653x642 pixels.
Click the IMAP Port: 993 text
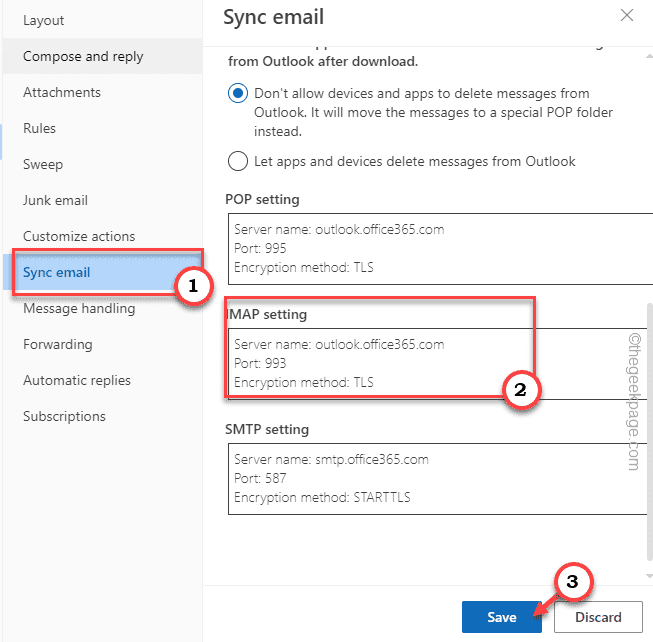point(260,363)
